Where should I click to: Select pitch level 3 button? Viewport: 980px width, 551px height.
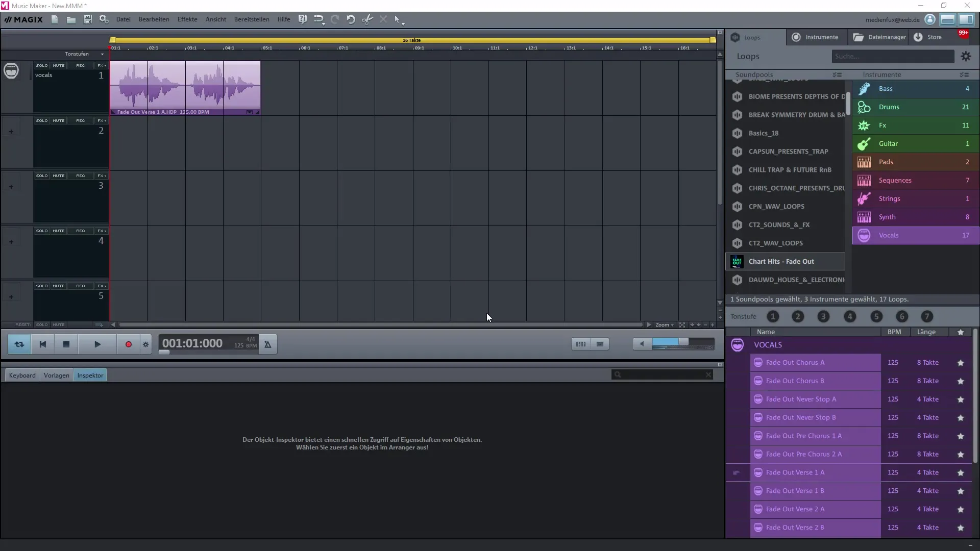[x=823, y=316]
